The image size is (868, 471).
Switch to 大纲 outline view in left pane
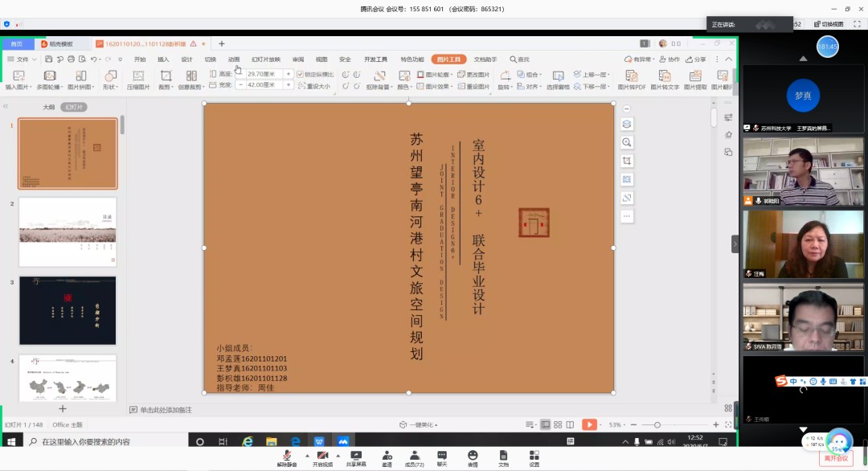[x=49, y=107]
